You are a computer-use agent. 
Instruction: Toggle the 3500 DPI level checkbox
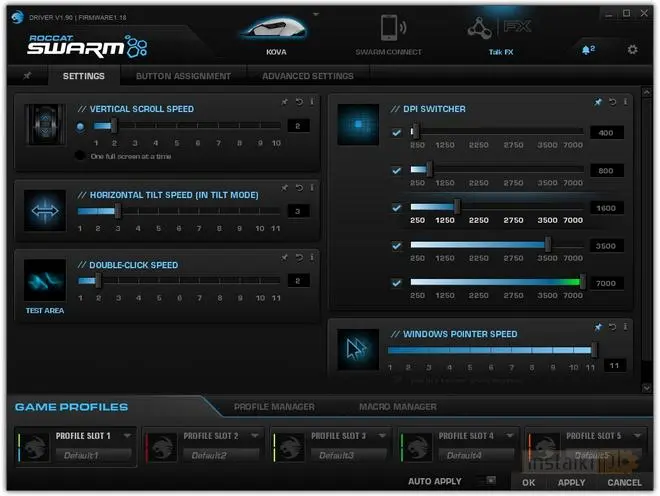pyautogui.click(x=397, y=245)
